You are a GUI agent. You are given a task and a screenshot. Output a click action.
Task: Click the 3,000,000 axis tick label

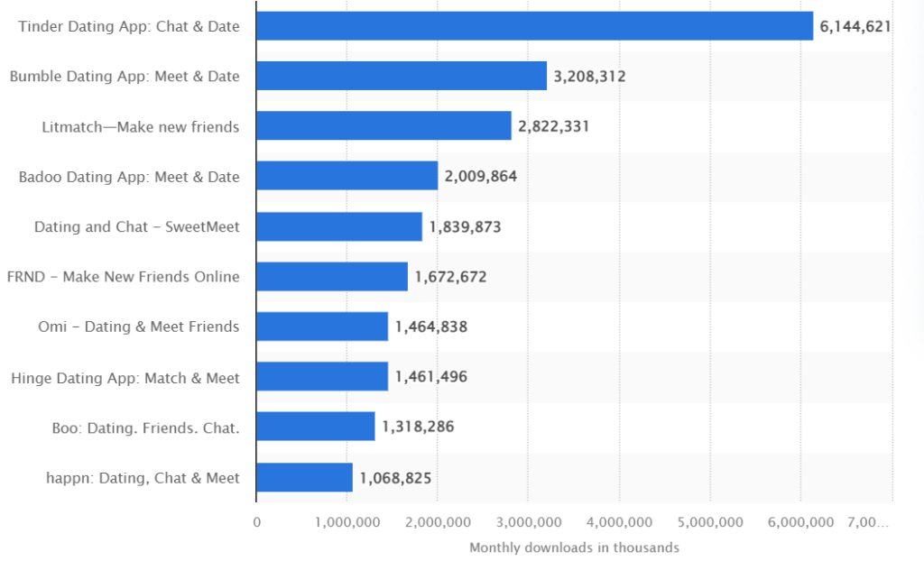point(529,522)
